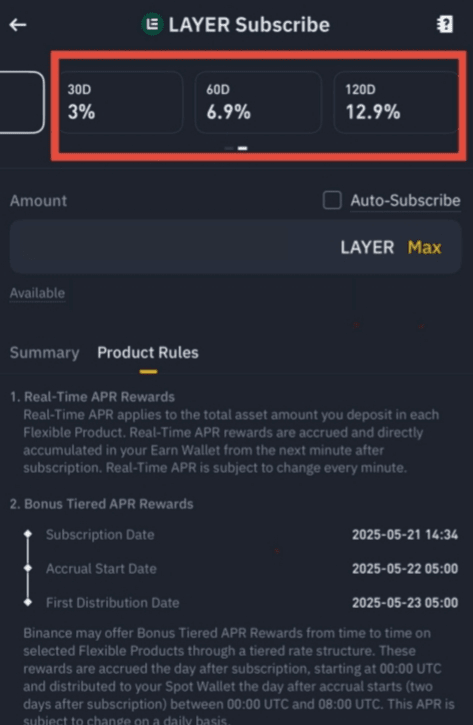The width and height of the screenshot is (473, 725).
Task: Select the 30D 3% term option
Action: click(x=121, y=102)
